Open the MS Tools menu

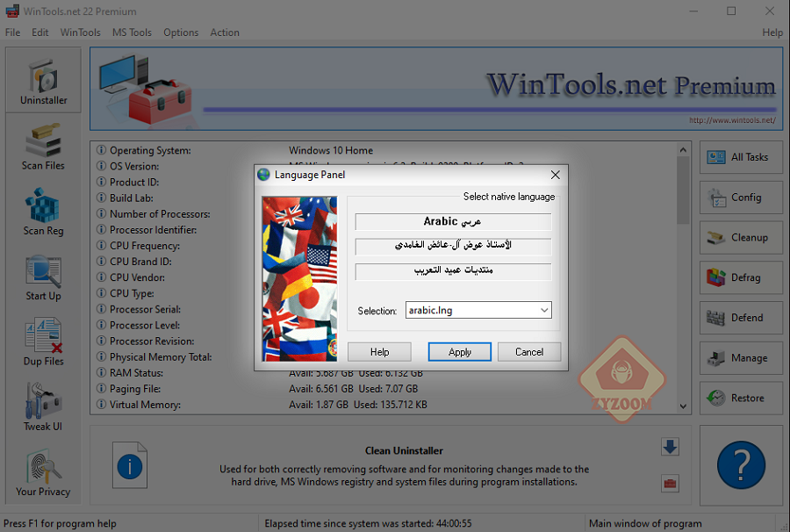[132, 32]
